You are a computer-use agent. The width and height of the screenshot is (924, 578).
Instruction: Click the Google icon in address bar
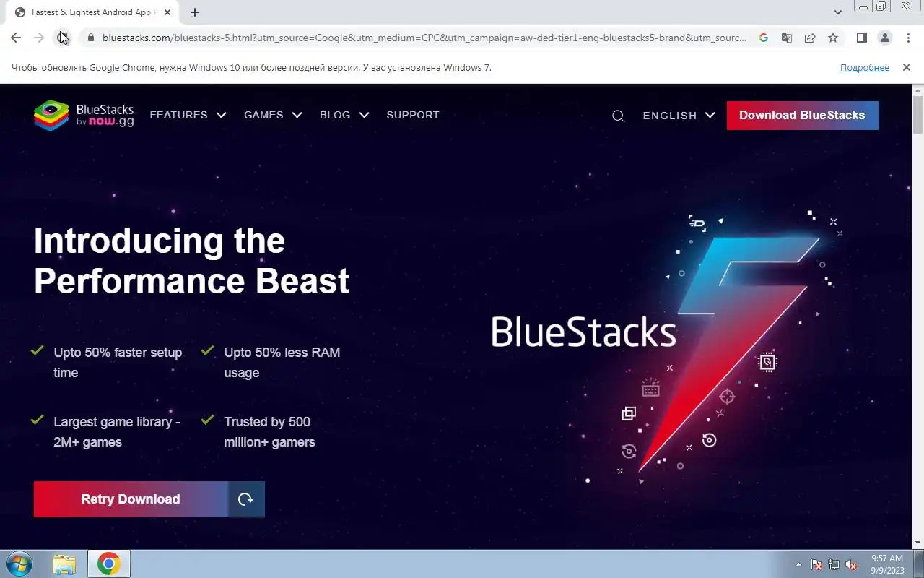click(764, 38)
